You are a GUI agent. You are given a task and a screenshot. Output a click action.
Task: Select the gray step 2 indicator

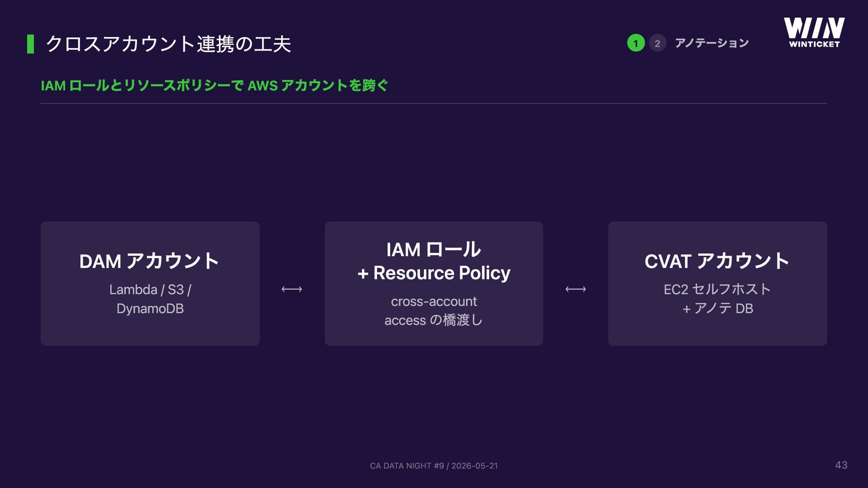pos(657,43)
